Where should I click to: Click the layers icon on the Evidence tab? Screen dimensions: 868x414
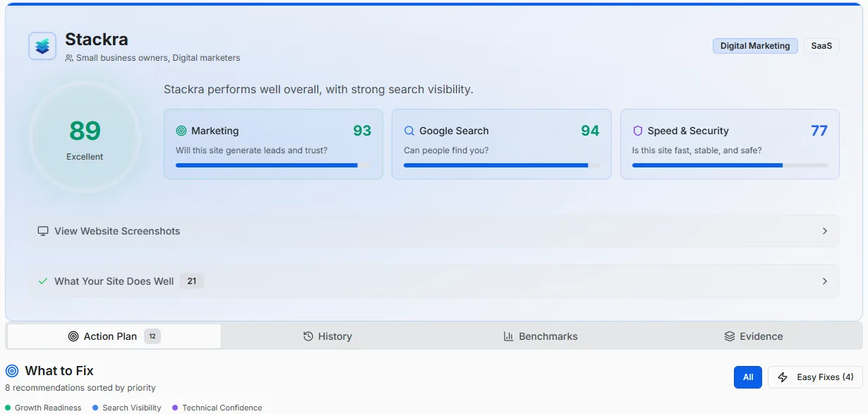(729, 336)
